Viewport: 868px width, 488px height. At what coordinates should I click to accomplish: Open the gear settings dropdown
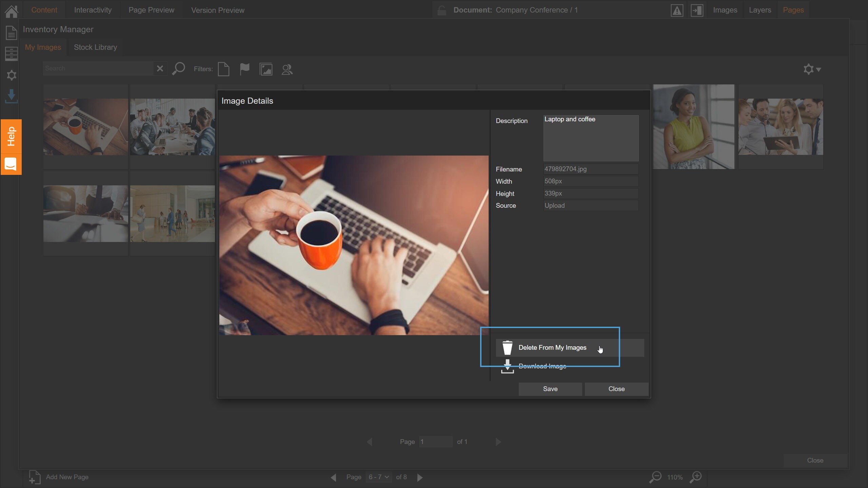click(812, 69)
